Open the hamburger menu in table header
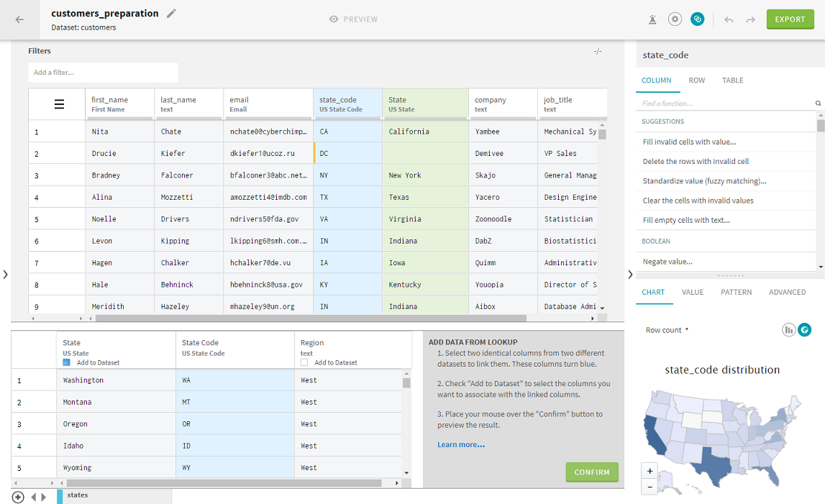 pyautogui.click(x=60, y=105)
